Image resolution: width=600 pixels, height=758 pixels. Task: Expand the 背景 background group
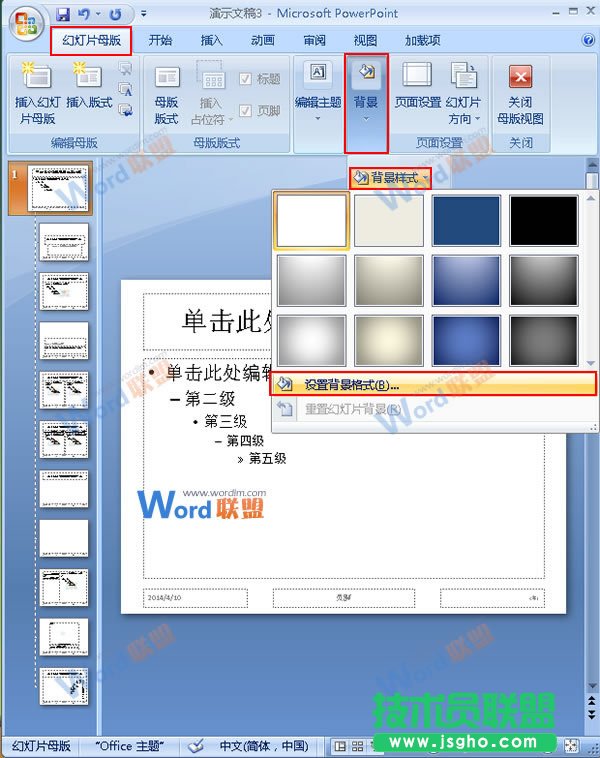click(366, 102)
